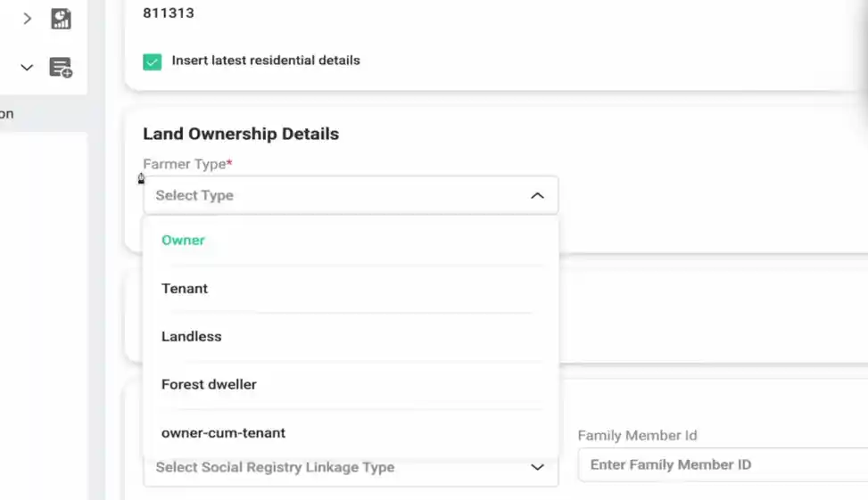868x500 pixels.
Task: Open Social Registry Linkage Type dropdown arrow
Action: click(x=537, y=467)
